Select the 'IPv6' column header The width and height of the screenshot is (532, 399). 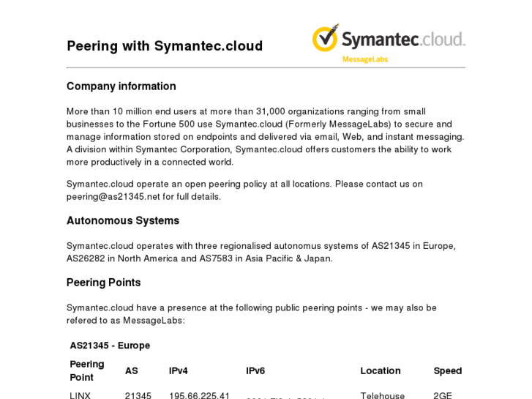(x=255, y=371)
